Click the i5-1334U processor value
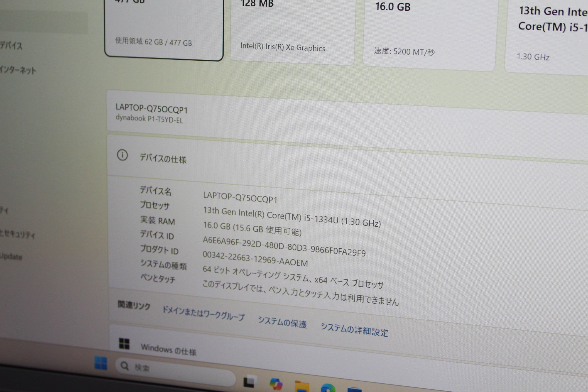The image size is (588, 392). click(292, 217)
